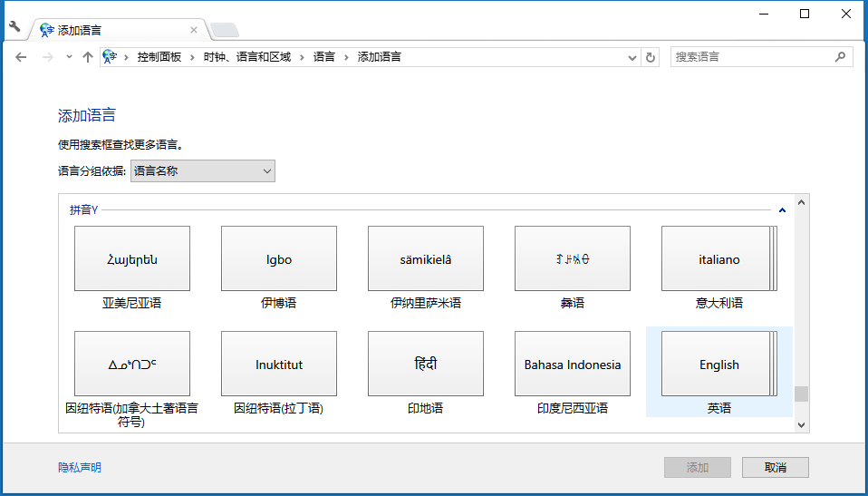Expand the arrow after 时钟、语言和区域 in the breadcrumb

(x=303, y=57)
